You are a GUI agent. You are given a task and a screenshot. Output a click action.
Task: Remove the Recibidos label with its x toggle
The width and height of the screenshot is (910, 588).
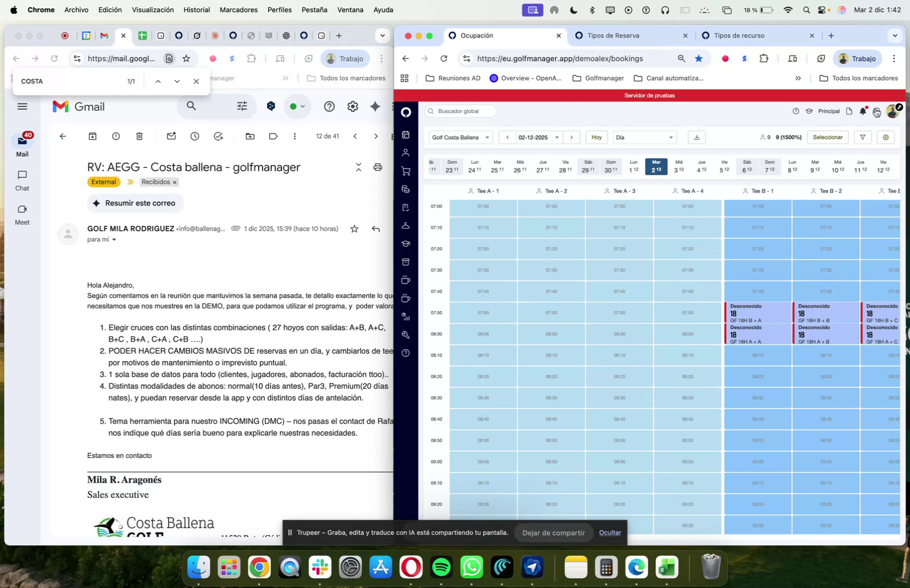point(175,182)
